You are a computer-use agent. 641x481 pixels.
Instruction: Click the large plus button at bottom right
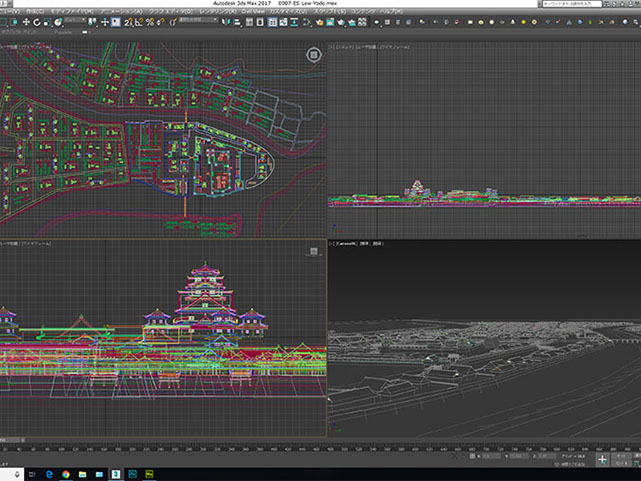point(602,459)
